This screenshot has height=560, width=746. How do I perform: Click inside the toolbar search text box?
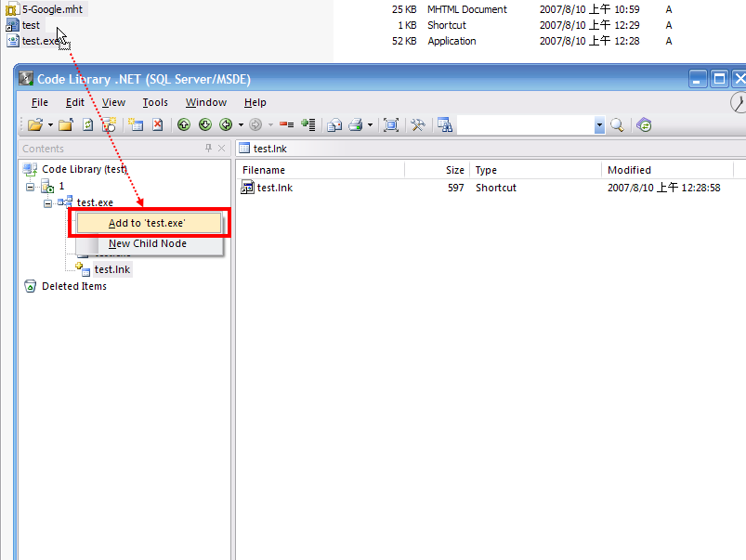pos(525,125)
